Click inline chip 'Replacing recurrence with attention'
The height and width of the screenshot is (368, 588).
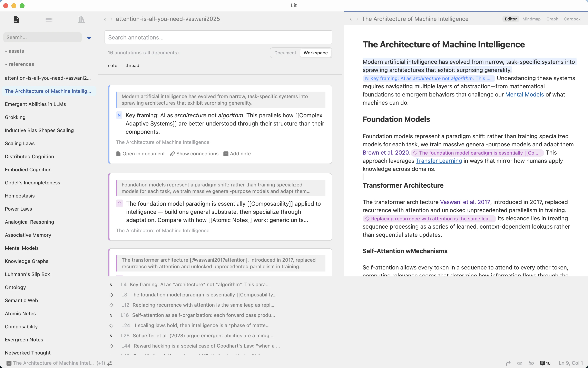(429, 219)
